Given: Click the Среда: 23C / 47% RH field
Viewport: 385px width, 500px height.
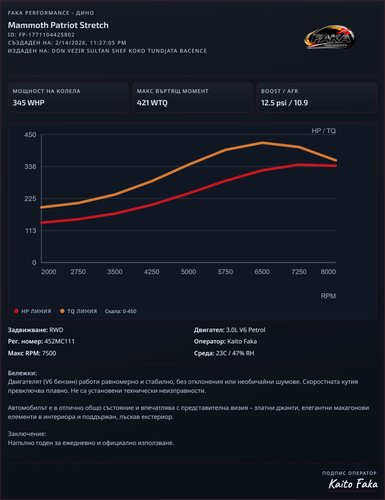Looking at the screenshot, I should [x=224, y=353].
